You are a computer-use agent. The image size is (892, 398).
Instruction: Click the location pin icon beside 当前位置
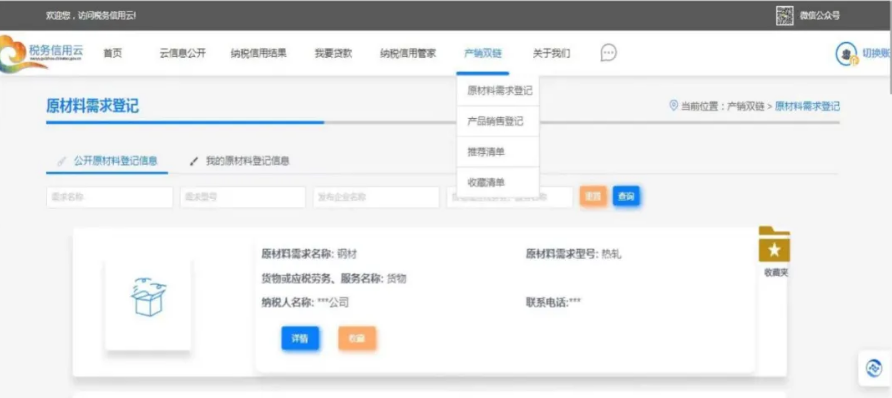click(674, 106)
